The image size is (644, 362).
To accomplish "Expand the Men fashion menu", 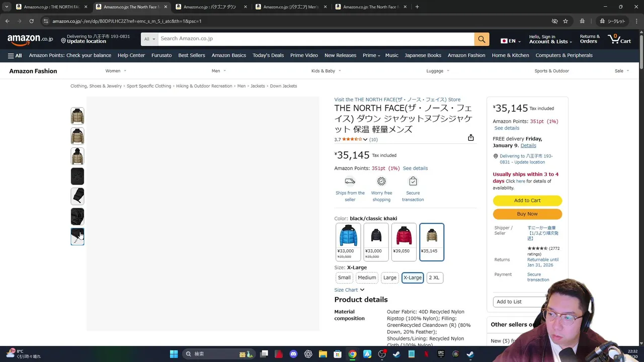I will [218, 71].
